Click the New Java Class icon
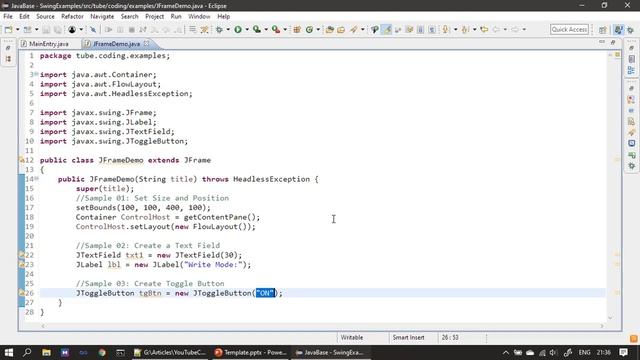The width and height of the screenshot is (640, 360). (309, 29)
